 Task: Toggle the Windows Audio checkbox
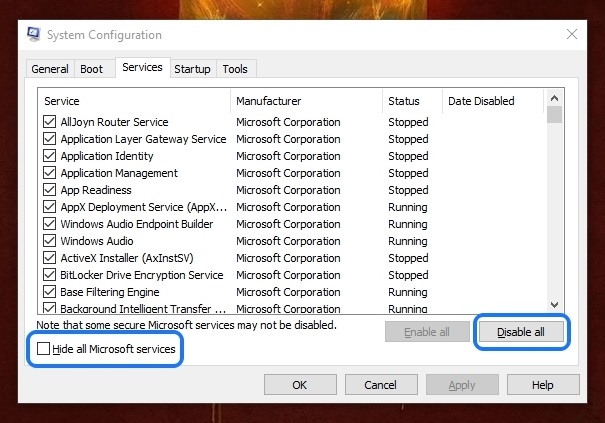49,240
